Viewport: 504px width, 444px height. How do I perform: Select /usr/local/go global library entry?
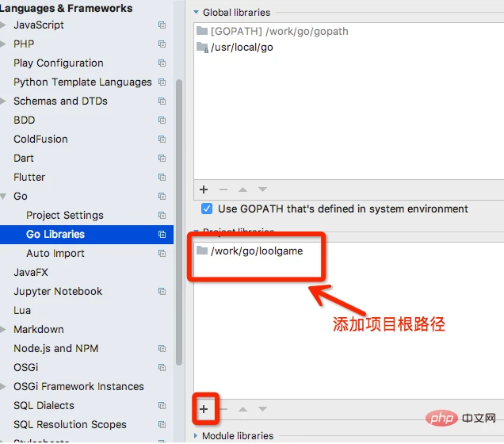click(242, 48)
